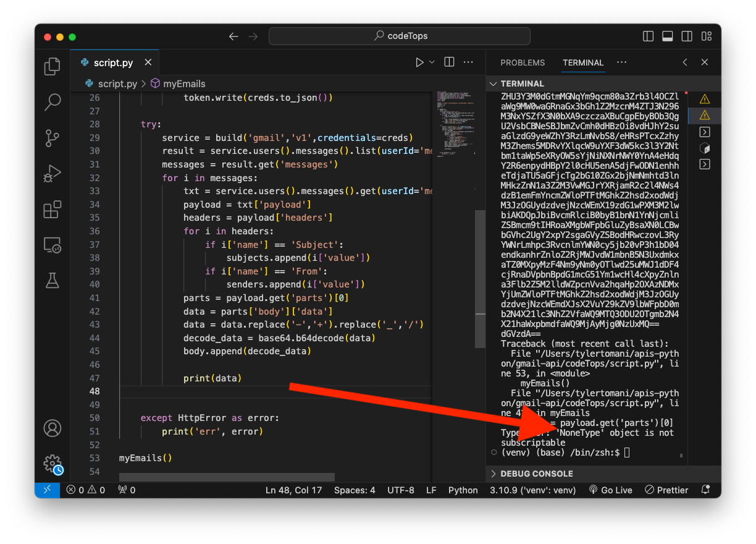756x544 pixels.
Task: Open forwarded ports indicator in status bar
Action: [x=127, y=490]
